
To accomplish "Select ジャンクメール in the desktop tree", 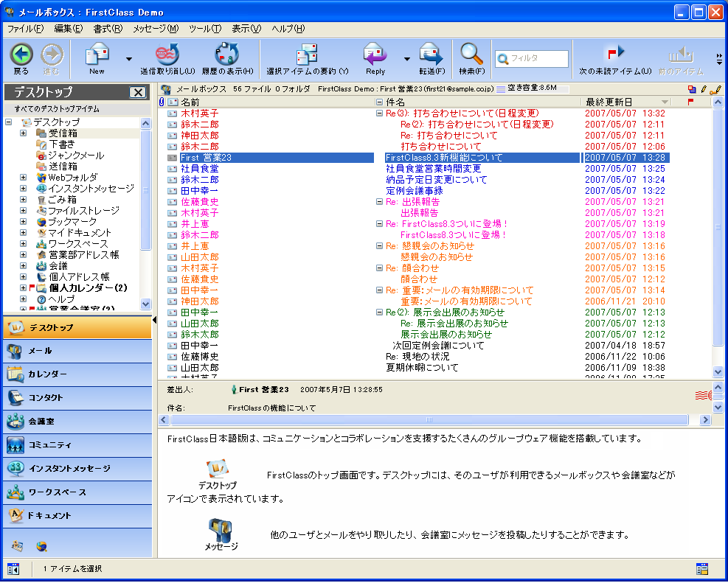I will coord(76,156).
